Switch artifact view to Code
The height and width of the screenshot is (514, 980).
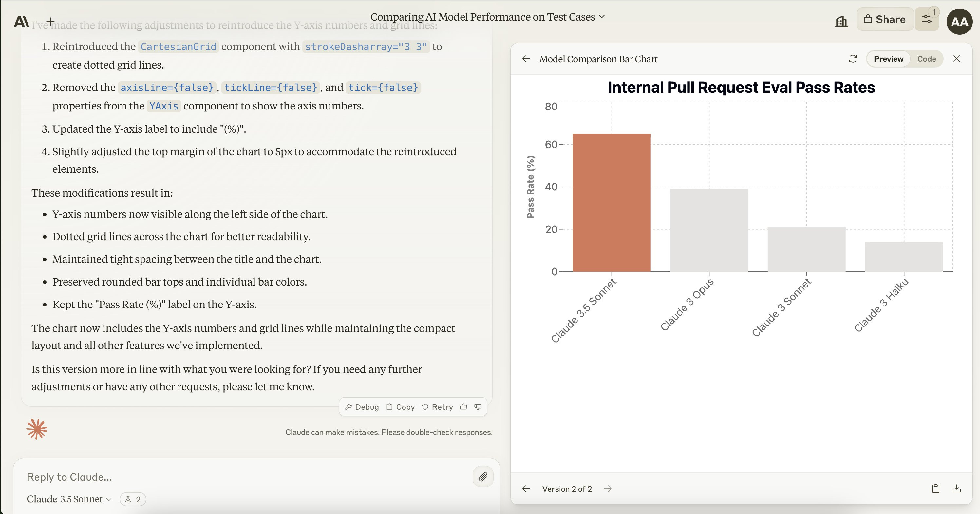[x=926, y=59]
